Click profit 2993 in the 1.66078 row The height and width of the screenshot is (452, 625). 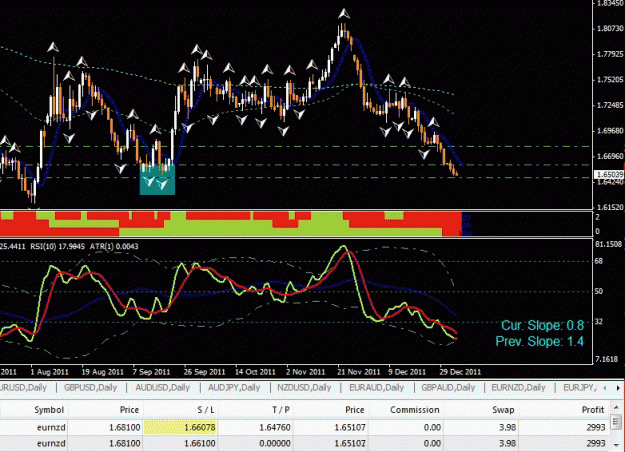pos(596,427)
